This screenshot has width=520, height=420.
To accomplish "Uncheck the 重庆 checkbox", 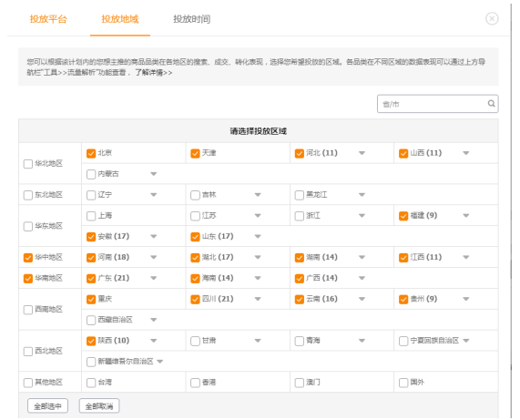I will 91,299.
